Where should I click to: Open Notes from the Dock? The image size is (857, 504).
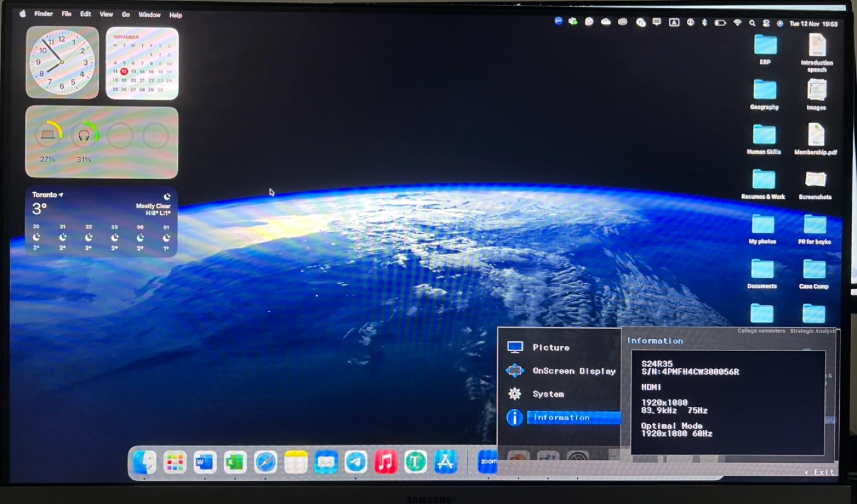coord(296,462)
